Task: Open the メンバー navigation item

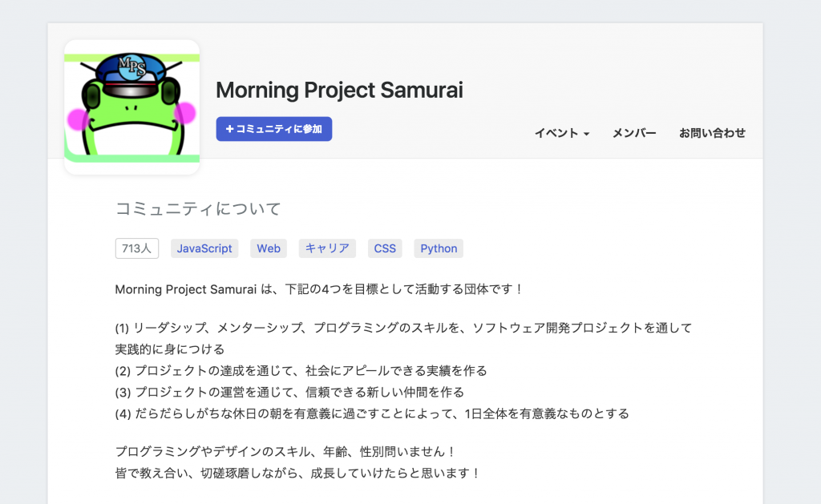Action: pos(634,134)
